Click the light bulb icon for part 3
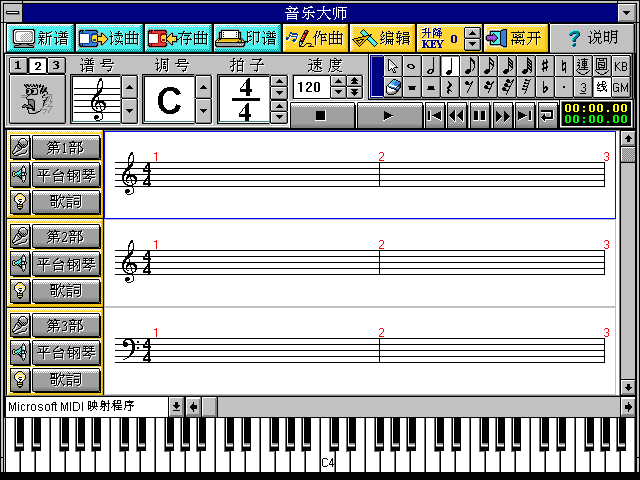The image size is (640, 480). coord(19,380)
